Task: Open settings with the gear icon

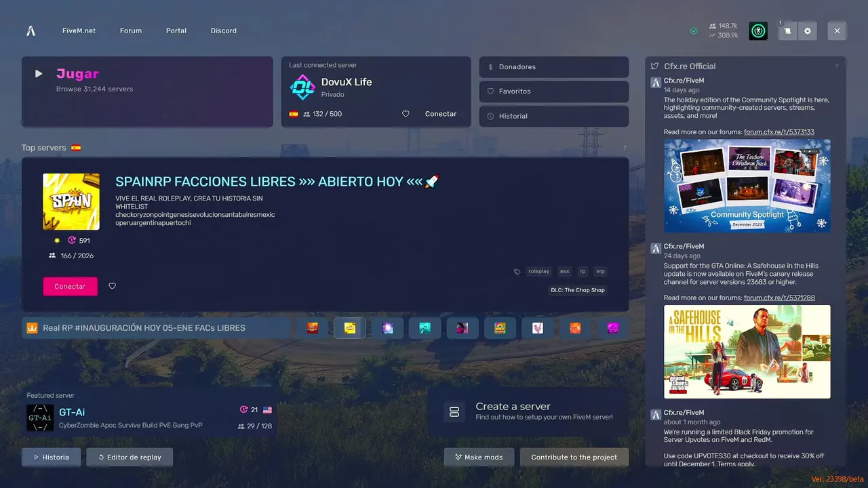Action: pyautogui.click(x=808, y=30)
